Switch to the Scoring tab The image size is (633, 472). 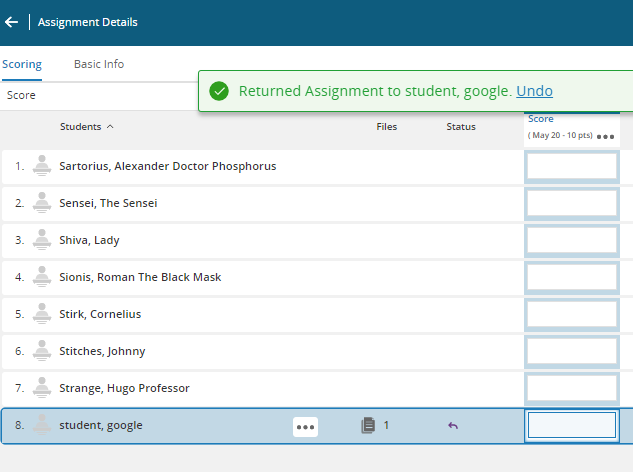click(x=22, y=64)
